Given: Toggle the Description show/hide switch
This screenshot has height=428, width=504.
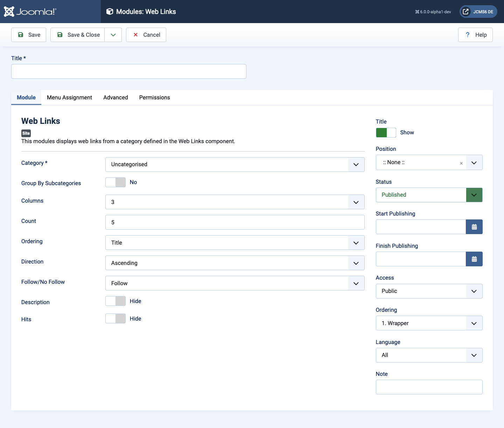Looking at the screenshot, I should coord(115,301).
